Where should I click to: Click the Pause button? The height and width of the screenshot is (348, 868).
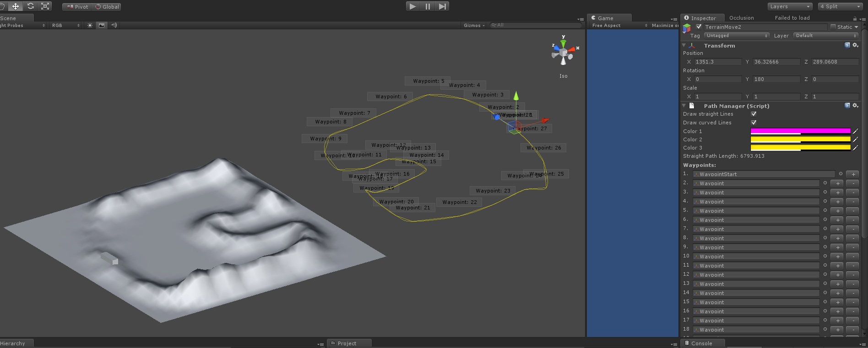[428, 6]
